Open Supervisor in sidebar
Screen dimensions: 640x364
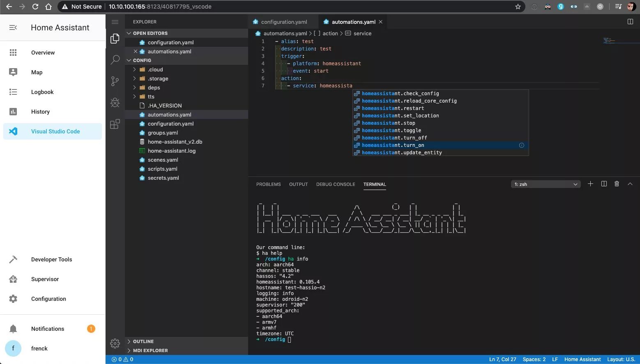pyautogui.click(x=53, y=279)
